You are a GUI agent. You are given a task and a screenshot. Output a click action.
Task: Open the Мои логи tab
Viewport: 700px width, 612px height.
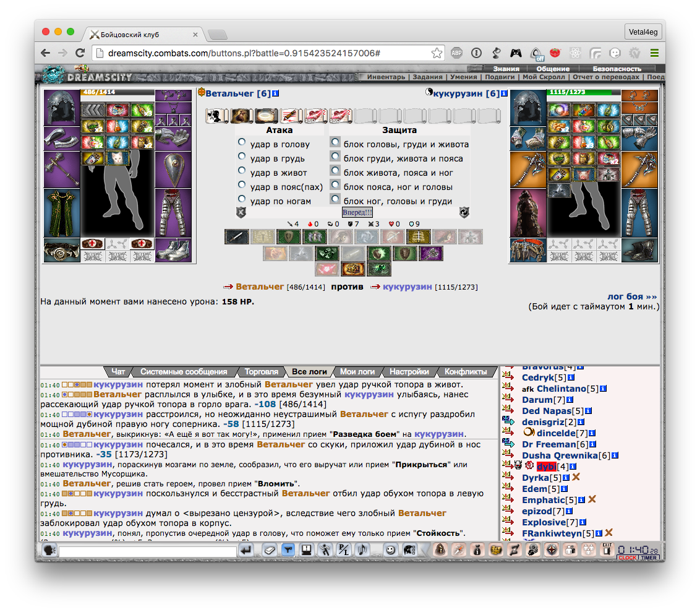[357, 372]
